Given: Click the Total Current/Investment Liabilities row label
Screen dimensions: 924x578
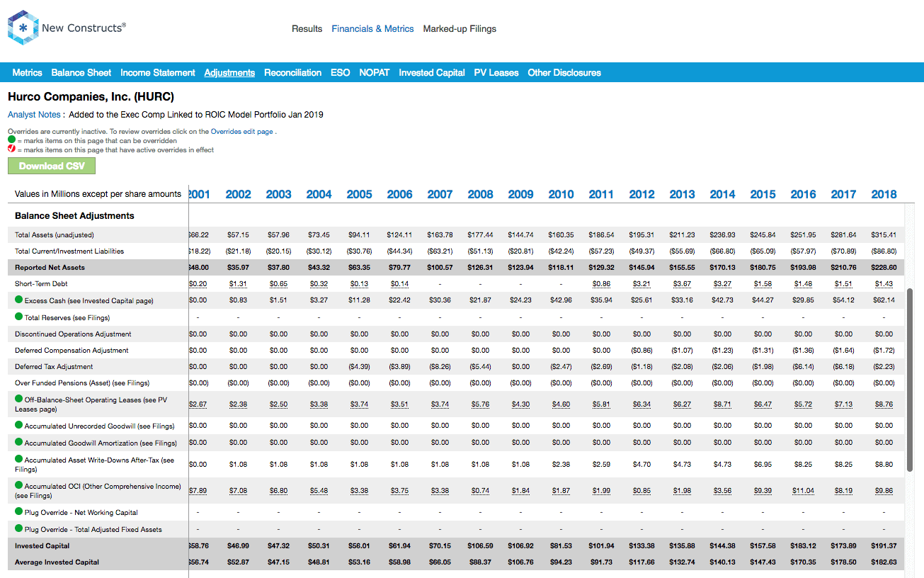Looking at the screenshot, I should [x=69, y=251].
